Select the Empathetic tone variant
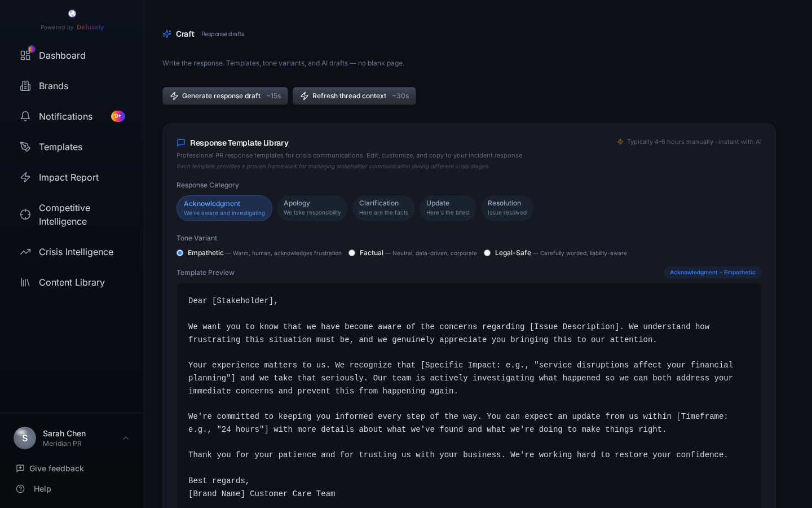This screenshot has height=508, width=812. coord(180,253)
